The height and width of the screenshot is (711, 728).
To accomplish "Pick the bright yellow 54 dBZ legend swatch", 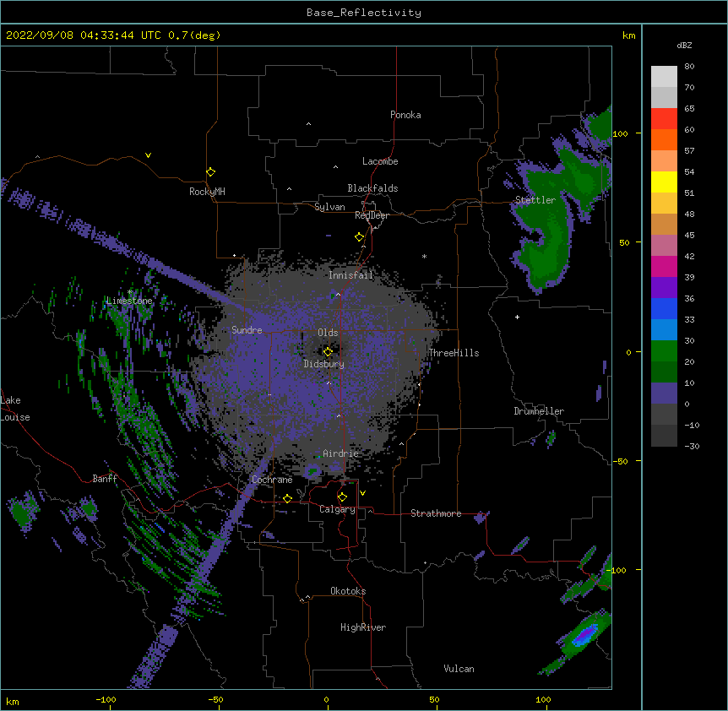I will tap(664, 182).
